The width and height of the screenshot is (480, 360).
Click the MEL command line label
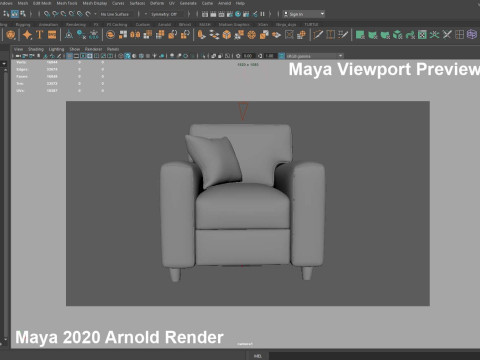click(x=258, y=356)
